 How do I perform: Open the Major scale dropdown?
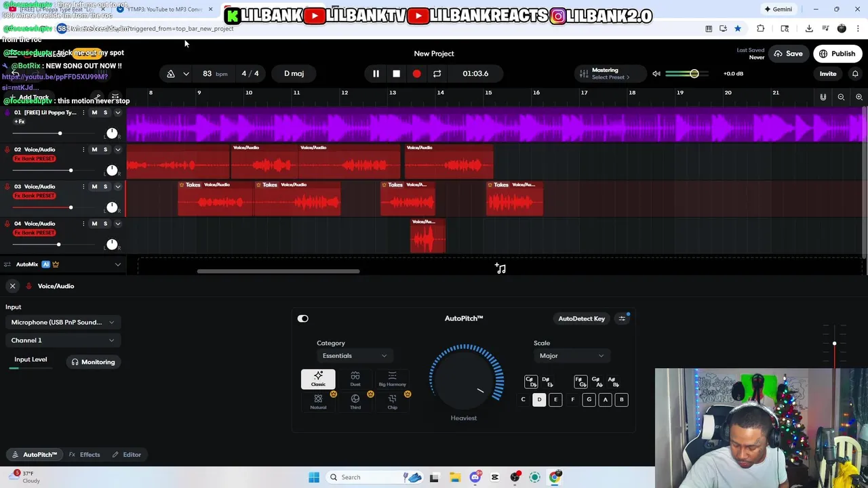[572, 356]
